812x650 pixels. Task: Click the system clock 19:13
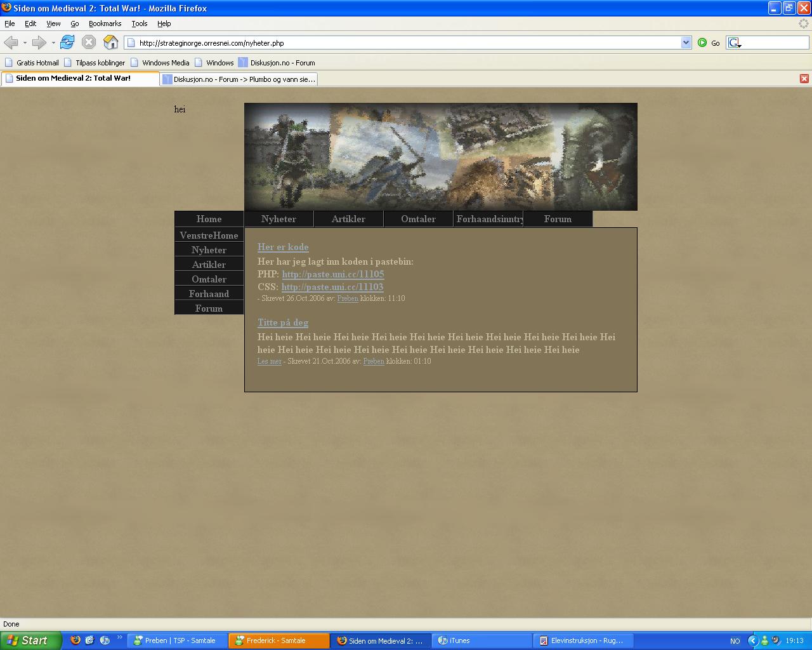point(794,641)
